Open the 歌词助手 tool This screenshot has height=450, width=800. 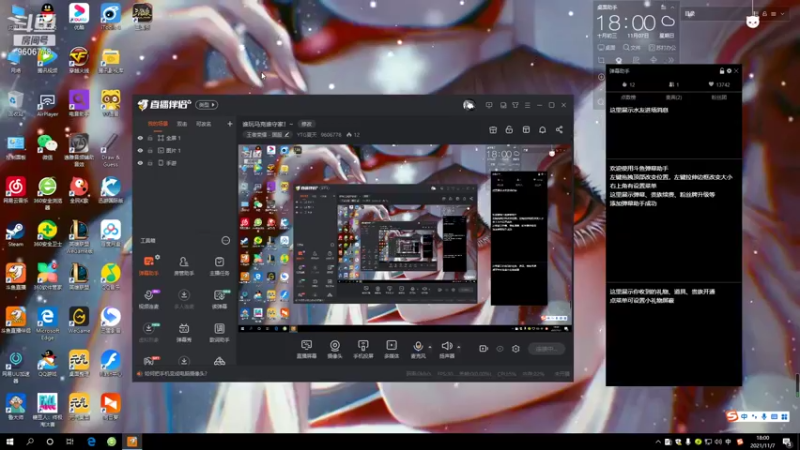pyautogui.click(x=219, y=332)
